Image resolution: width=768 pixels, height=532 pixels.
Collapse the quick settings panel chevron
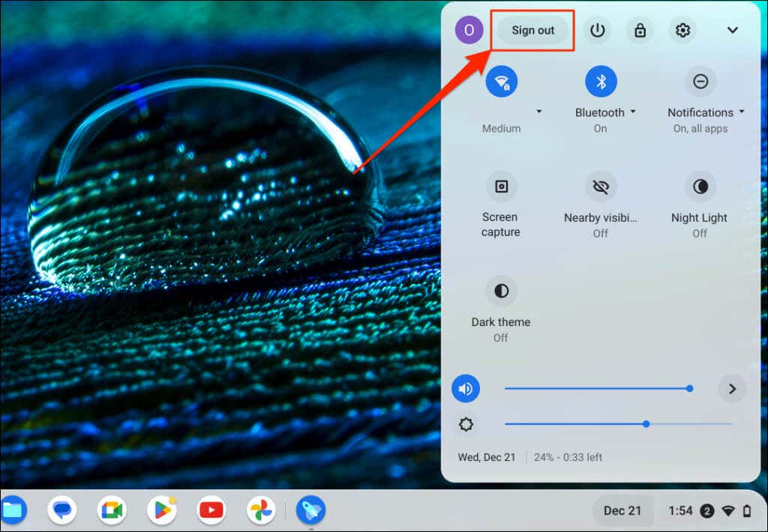(732, 30)
